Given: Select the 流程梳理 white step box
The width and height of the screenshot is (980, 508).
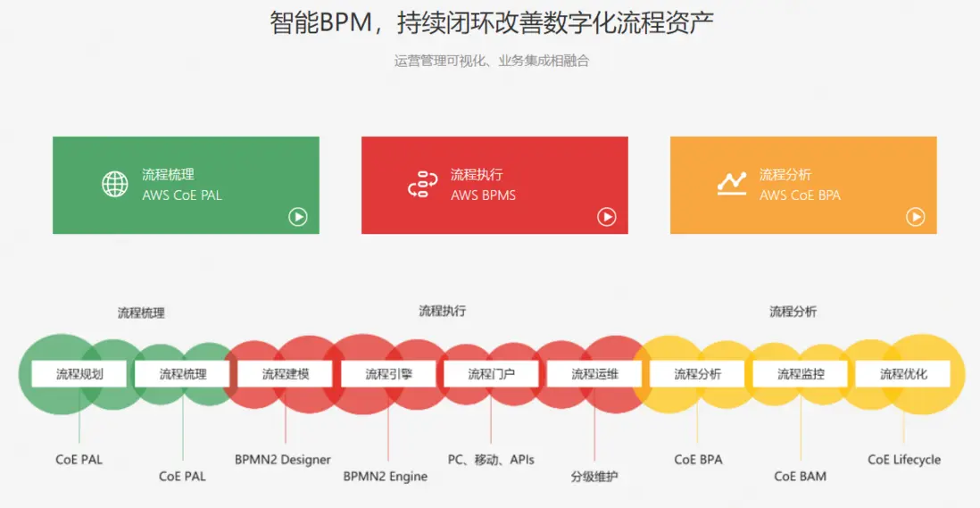Looking at the screenshot, I should coord(182,374).
